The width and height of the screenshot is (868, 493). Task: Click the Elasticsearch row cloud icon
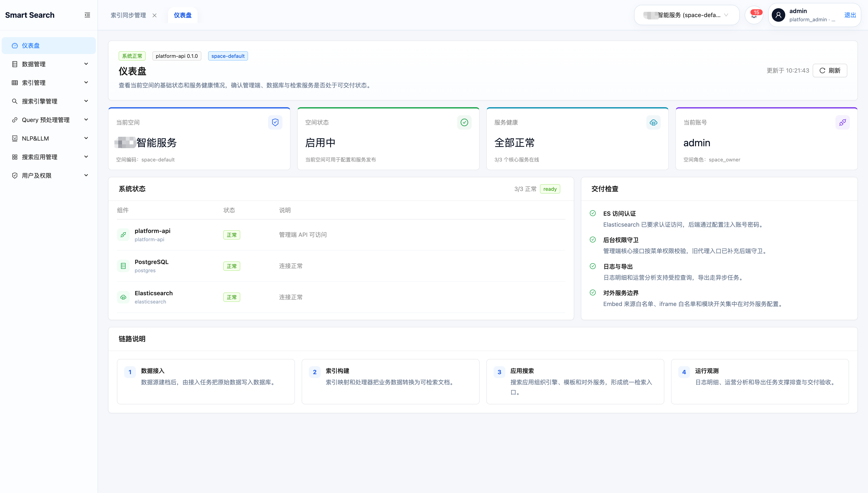[x=123, y=297]
